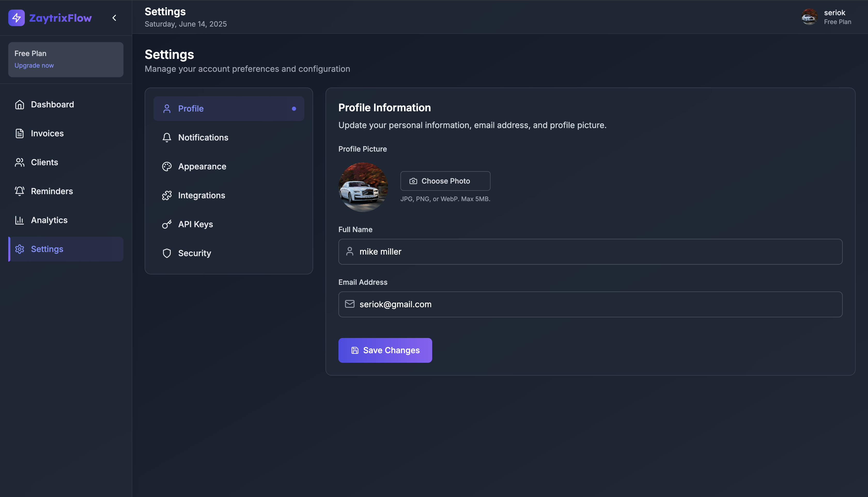The height and width of the screenshot is (497, 868).
Task: Click the Save Changes button
Action: tap(385, 350)
